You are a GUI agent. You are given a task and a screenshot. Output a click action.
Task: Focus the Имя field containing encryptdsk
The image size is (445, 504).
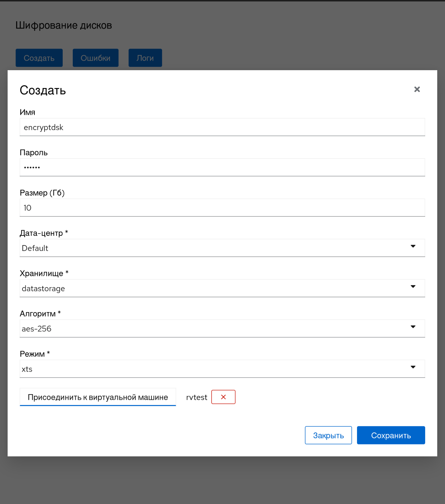pyautogui.click(x=222, y=127)
